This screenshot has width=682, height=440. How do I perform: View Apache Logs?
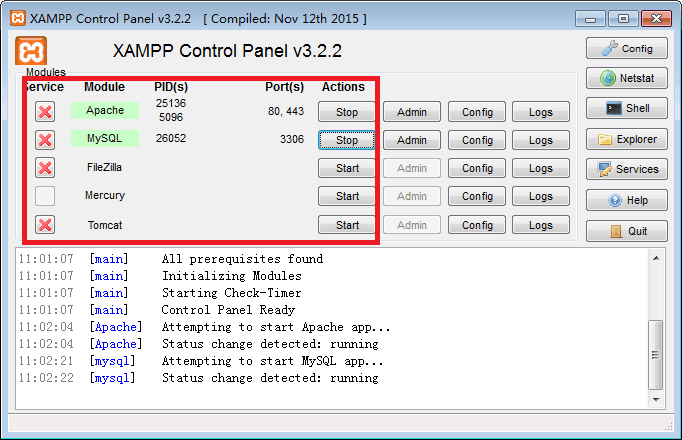pyautogui.click(x=541, y=112)
